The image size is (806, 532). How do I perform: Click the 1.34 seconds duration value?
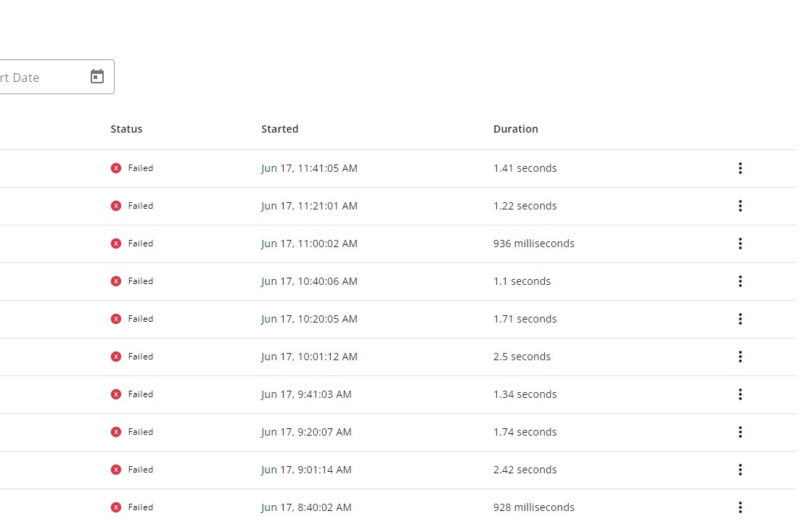pyautogui.click(x=525, y=394)
